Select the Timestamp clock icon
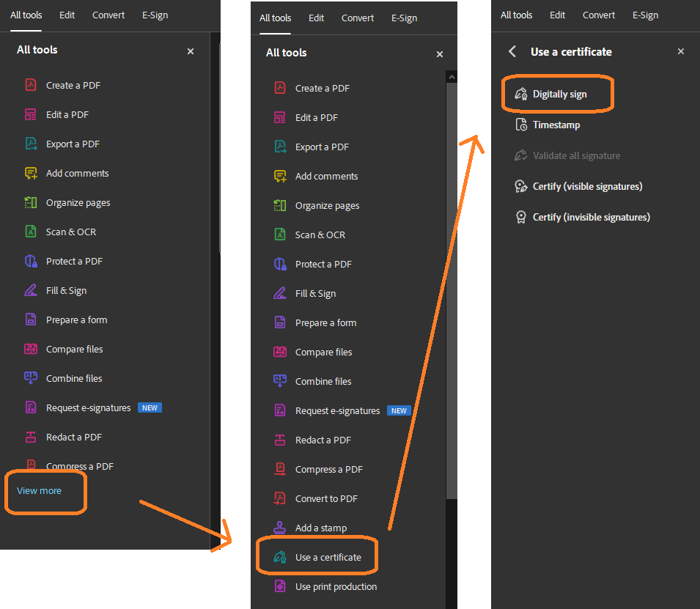 521,125
